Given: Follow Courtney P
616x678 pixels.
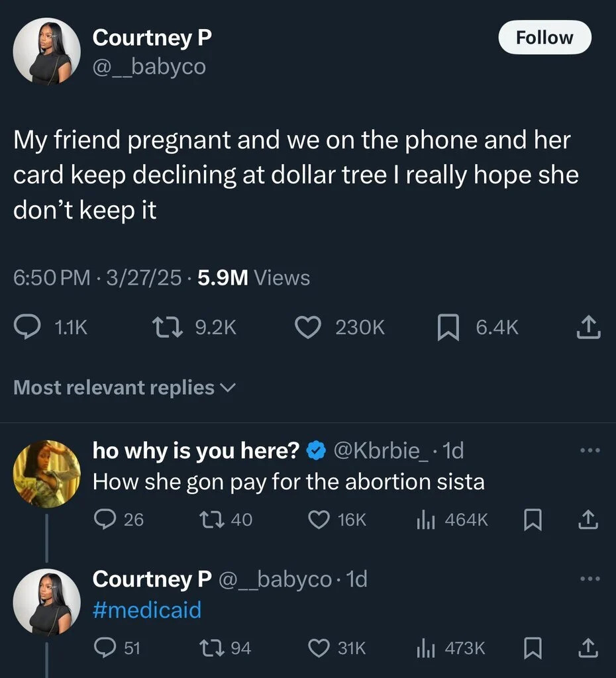Looking at the screenshot, I should click(544, 37).
